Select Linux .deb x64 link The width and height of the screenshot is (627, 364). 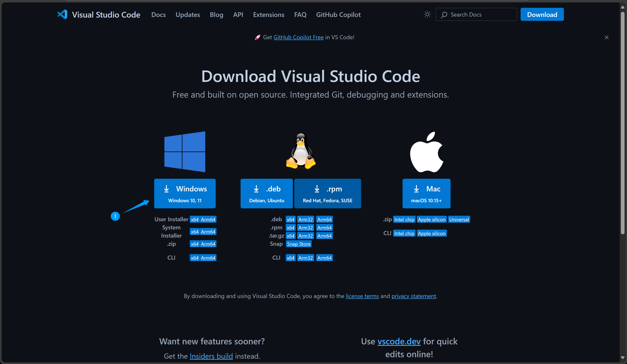coord(290,219)
